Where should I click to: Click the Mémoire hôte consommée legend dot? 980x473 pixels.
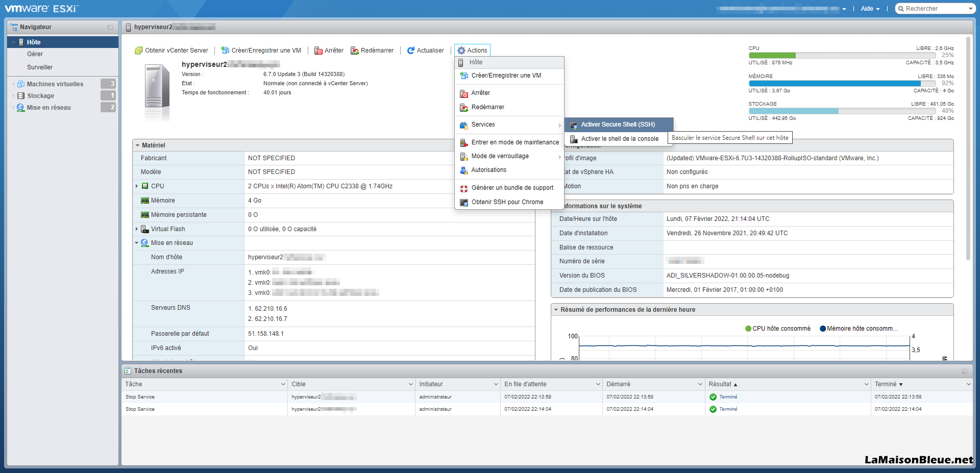click(x=823, y=329)
